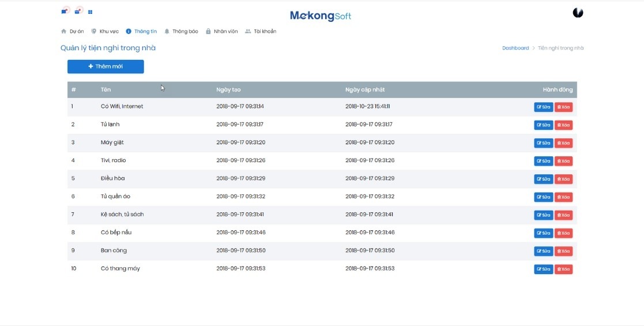Select the Thông tin menu item
This screenshot has width=644, height=326.
(141, 31)
